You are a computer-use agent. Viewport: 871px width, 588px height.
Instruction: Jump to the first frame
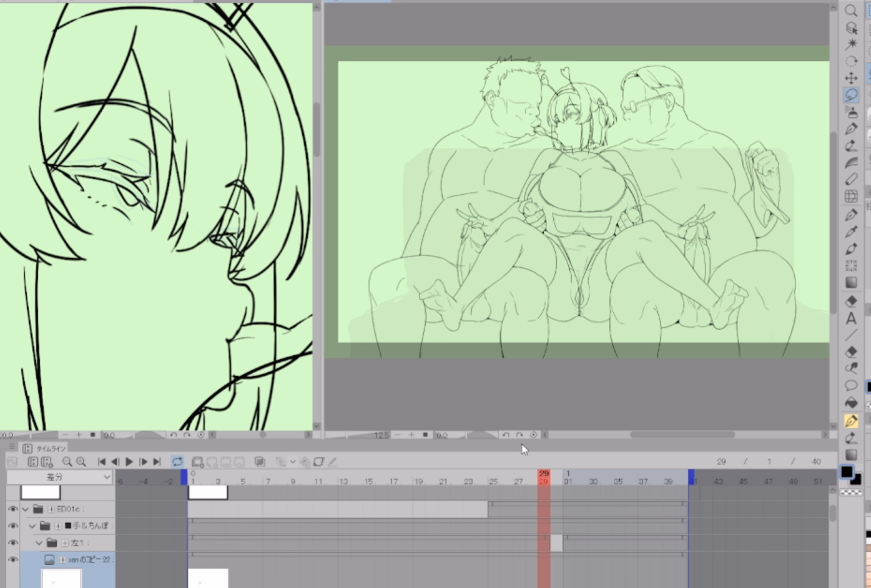pyautogui.click(x=102, y=462)
